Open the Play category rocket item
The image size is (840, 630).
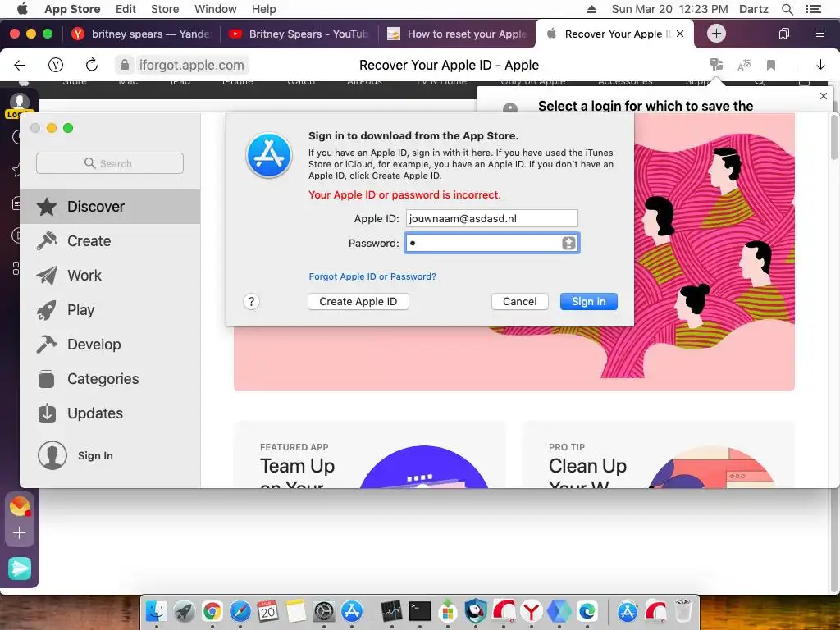[110, 309]
